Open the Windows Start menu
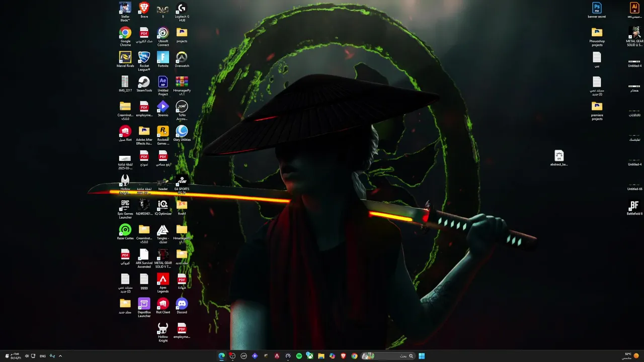This screenshot has width=644, height=362. click(x=422, y=356)
